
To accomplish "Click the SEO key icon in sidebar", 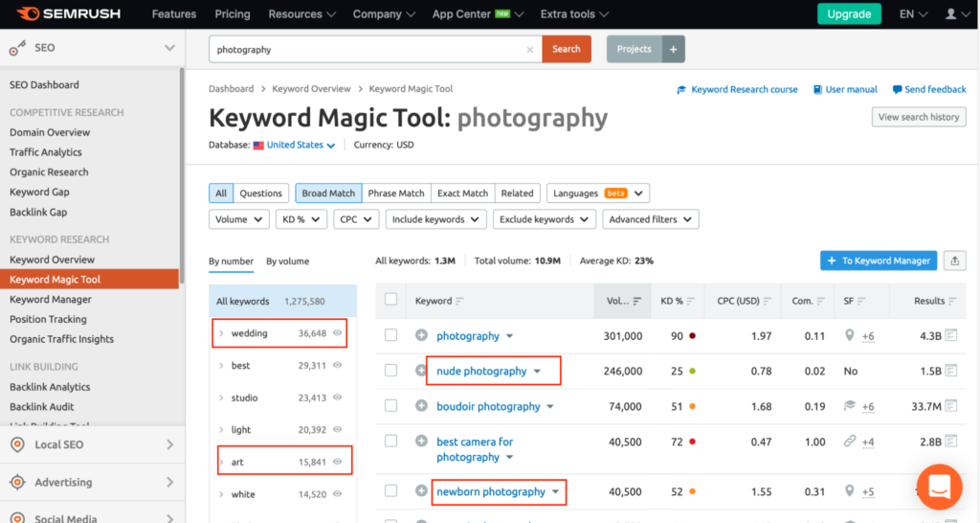I will point(17,48).
